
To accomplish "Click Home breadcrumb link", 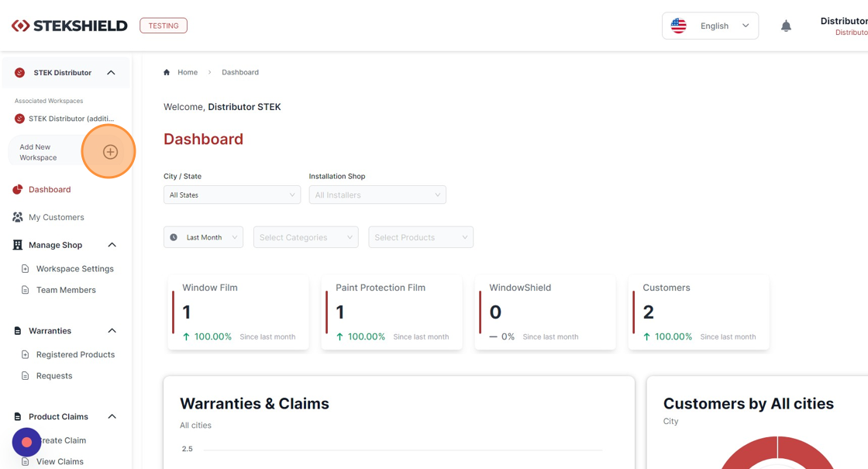I will [x=188, y=72].
